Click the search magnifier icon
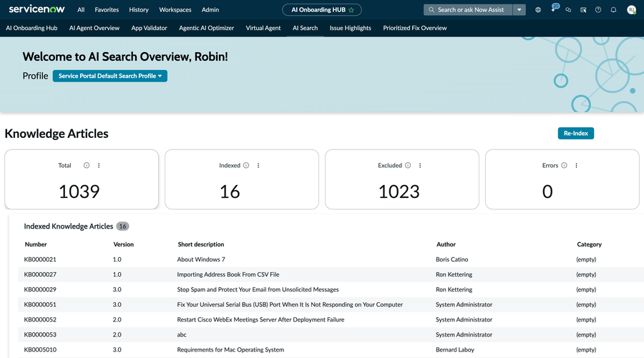Viewport: 644px width, 358px height. pyautogui.click(x=431, y=10)
